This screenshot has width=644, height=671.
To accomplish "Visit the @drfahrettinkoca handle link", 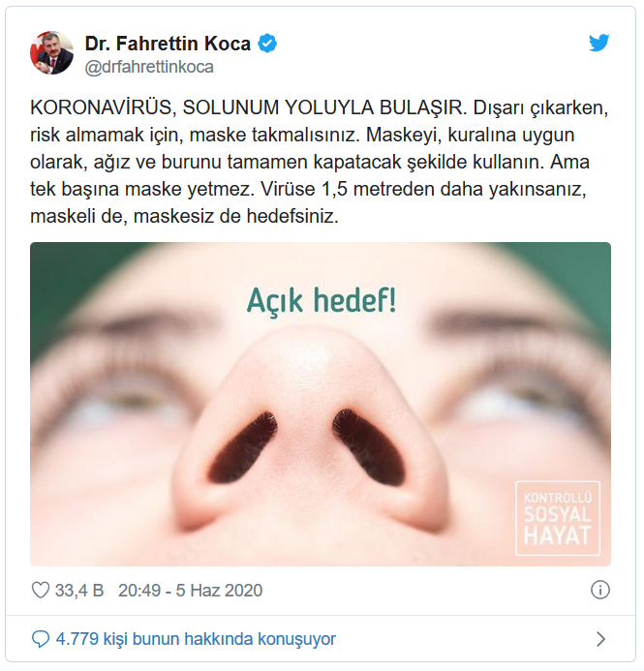I will (149, 67).
